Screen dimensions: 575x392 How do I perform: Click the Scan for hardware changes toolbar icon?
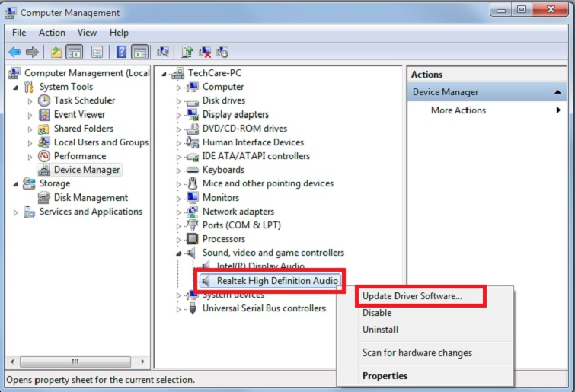[x=162, y=52]
